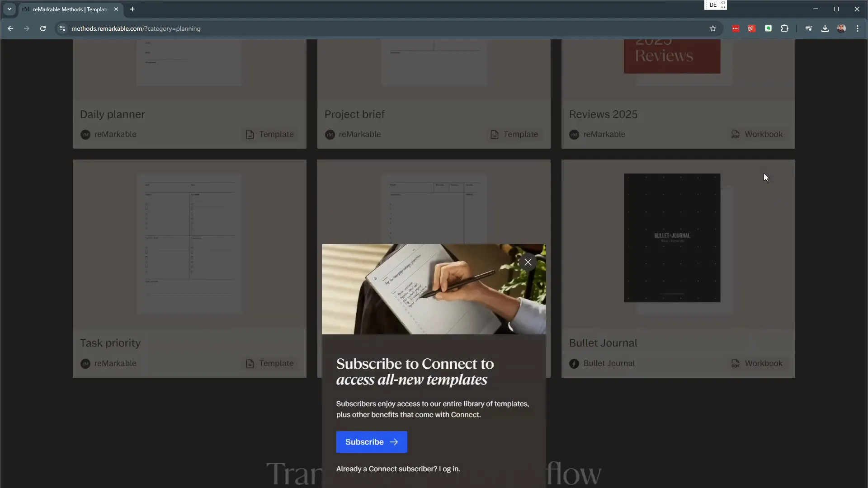
Task: Open the Chrome three-dot menu
Action: click(858, 28)
